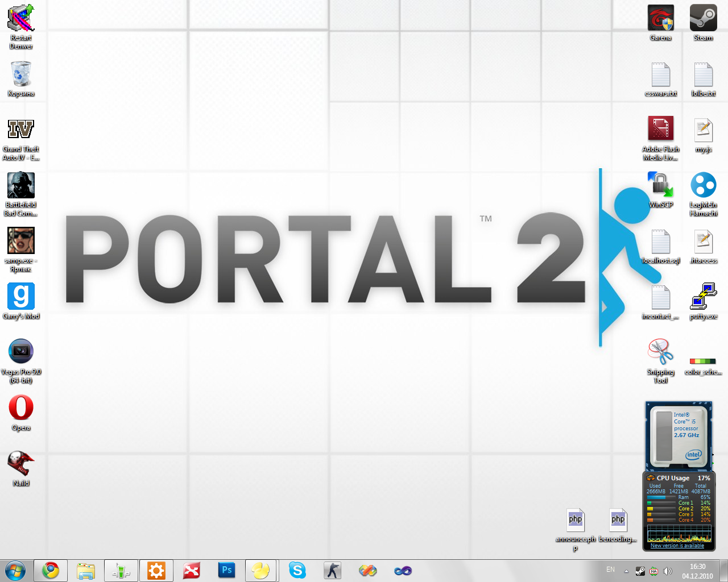
Task: Click the New version is available link
Action: pos(677,546)
